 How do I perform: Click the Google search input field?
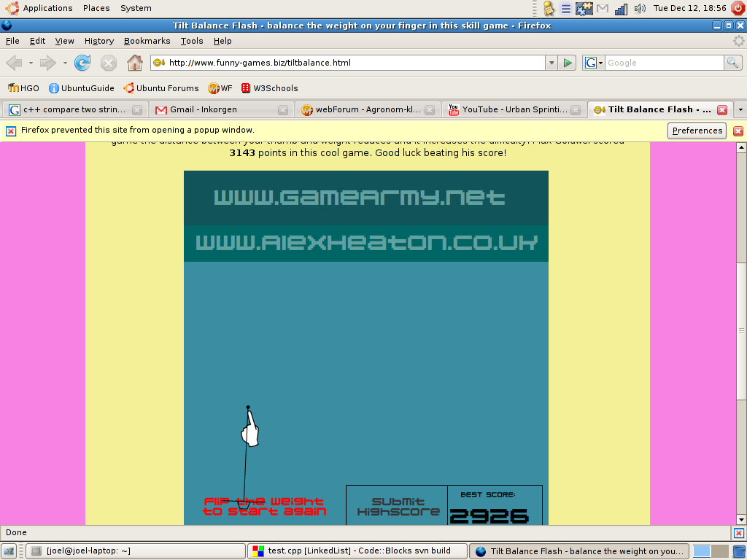(x=664, y=63)
